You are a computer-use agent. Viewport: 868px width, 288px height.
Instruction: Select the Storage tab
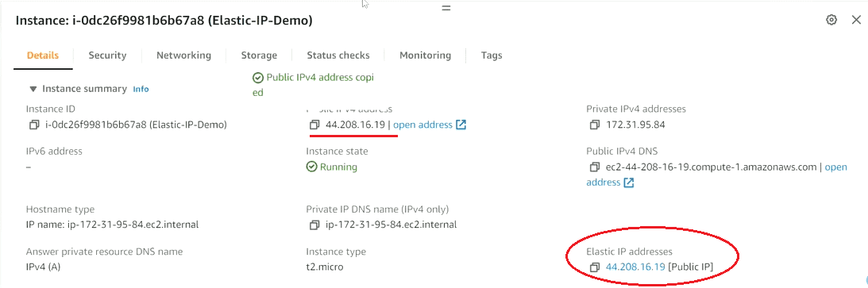[x=259, y=56]
